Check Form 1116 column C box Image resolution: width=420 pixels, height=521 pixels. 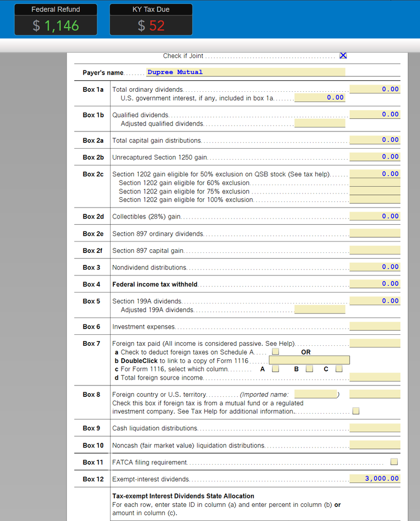(339, 369)
